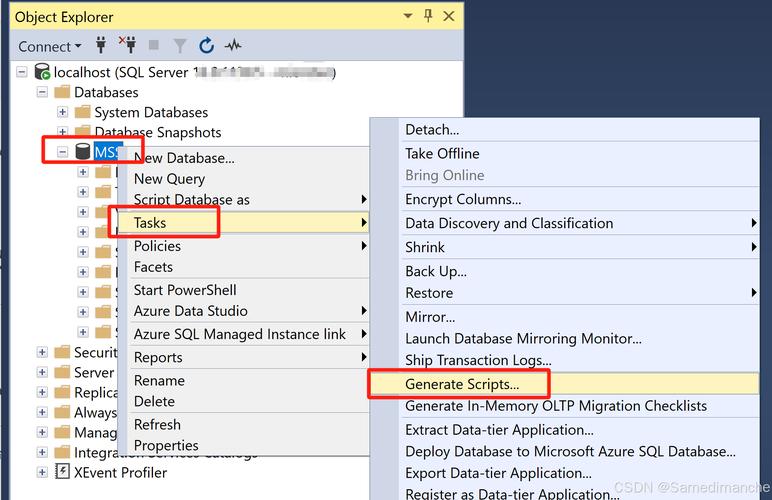Click the localhost server icon
Screen dimensions: 772x500
click(42, 72)
